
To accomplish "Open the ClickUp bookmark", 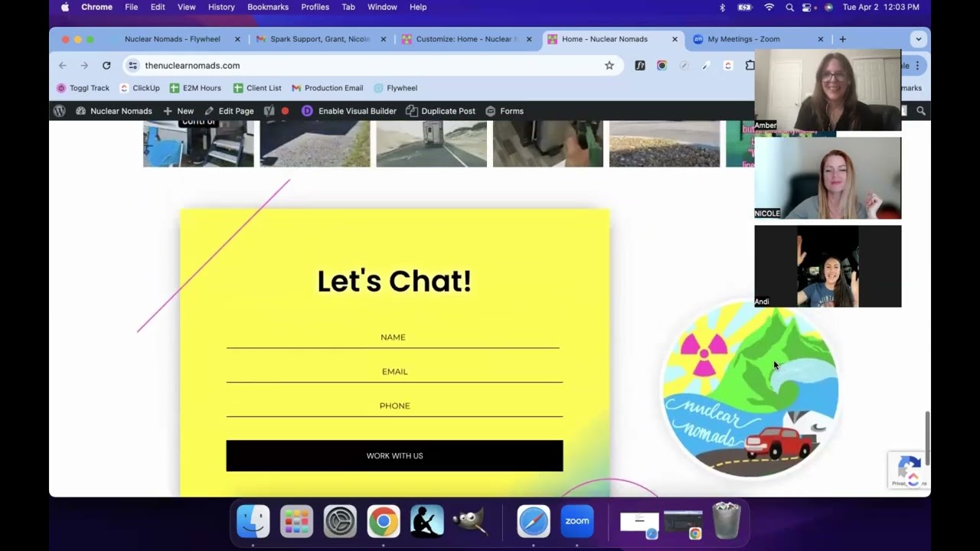I will 139,88.
